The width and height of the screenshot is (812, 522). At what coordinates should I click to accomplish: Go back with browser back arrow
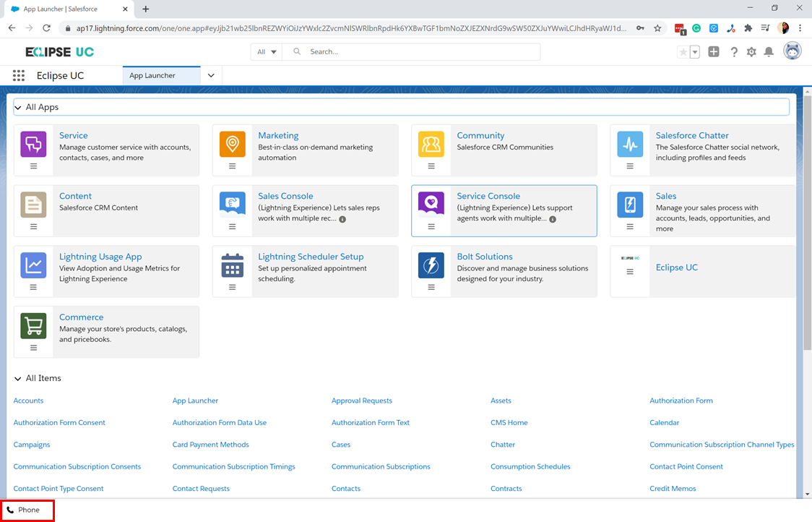click(12, 28)
